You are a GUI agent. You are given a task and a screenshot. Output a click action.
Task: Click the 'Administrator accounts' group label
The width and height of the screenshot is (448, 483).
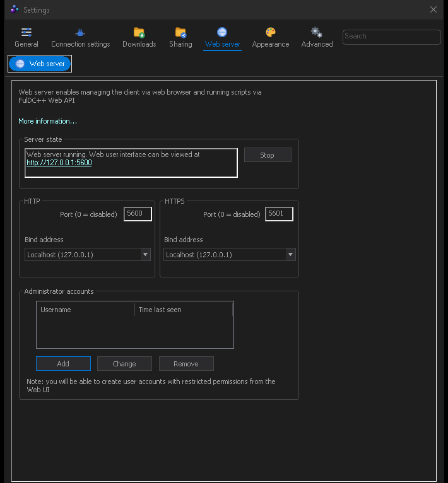pos(59,291)
